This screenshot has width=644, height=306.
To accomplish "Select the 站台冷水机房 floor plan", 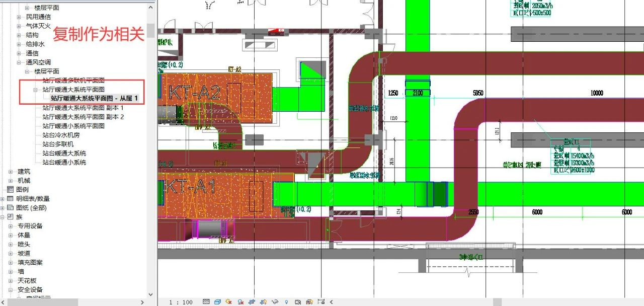I will pos(61,135).
